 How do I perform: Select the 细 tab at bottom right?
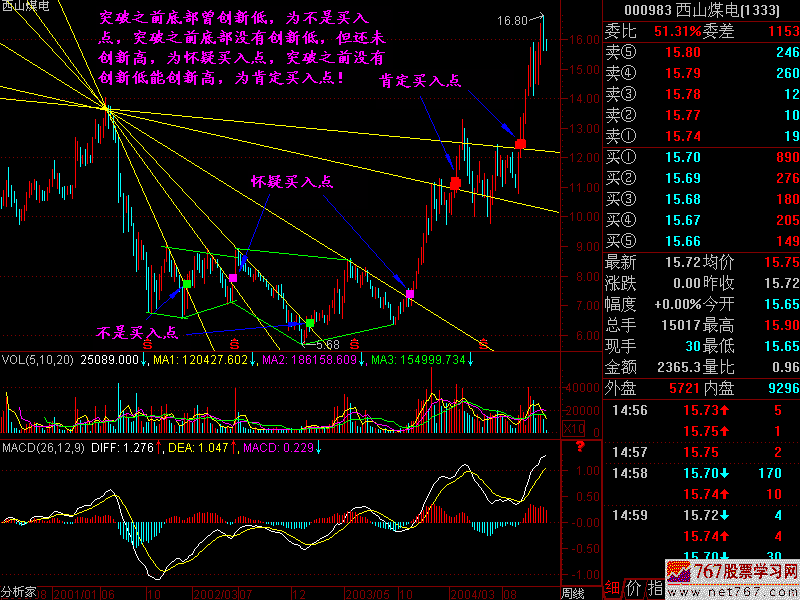pos(612,588)
